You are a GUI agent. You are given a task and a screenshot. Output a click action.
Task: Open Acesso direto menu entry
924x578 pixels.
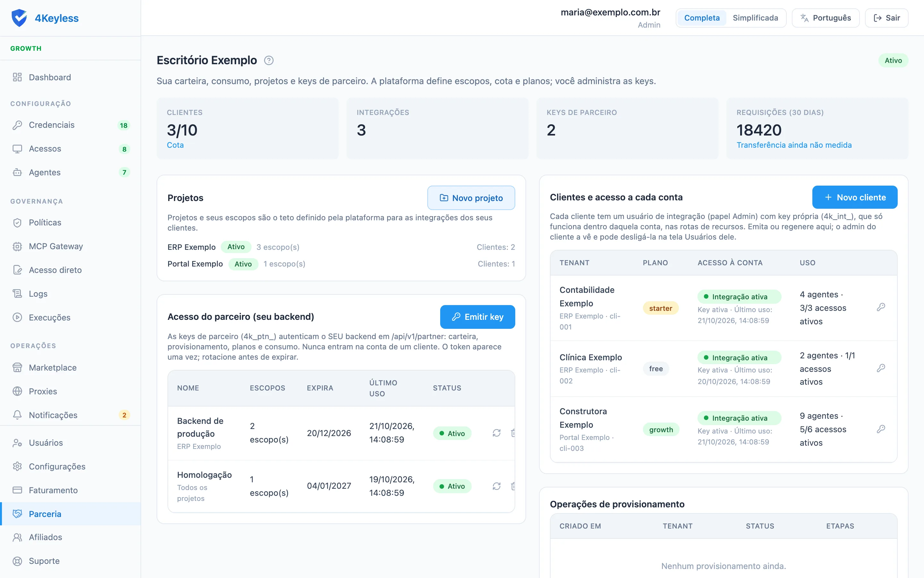(70, 270)
